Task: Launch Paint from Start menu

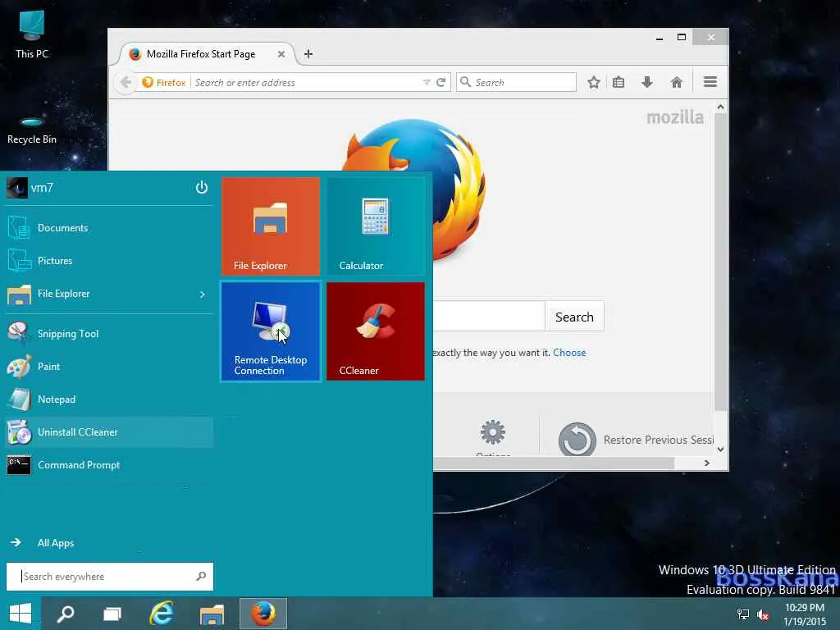Action: pos(109,367)
